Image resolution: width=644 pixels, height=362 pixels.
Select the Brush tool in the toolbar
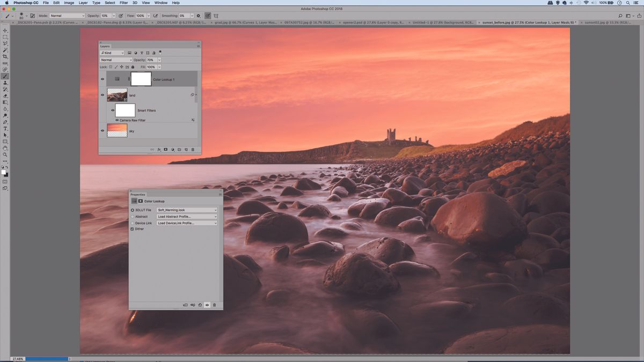point(5,76)
